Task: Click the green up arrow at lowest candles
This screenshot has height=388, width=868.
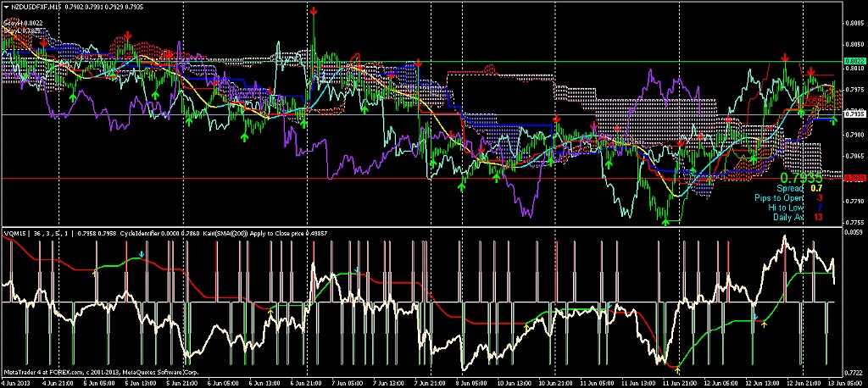Action: pos(666,221)
